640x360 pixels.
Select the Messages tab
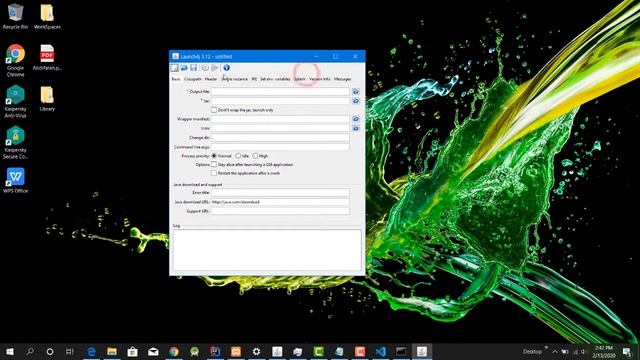(342, 79)
